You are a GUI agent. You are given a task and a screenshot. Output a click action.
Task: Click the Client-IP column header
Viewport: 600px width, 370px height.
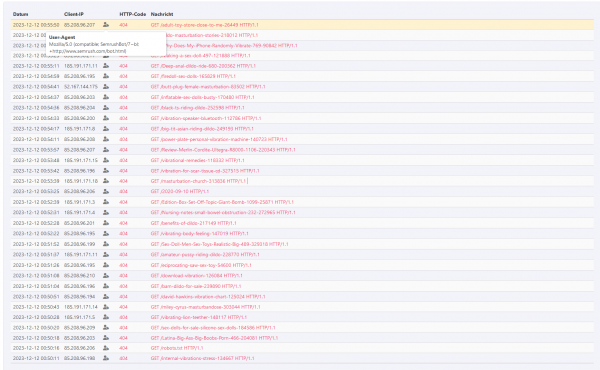74,14
